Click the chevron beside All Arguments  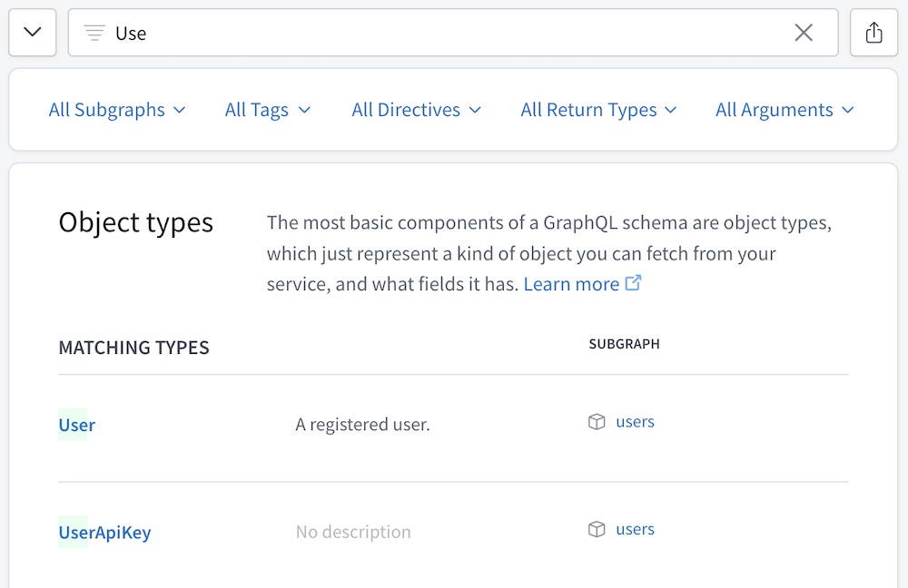tap(848, 110)
